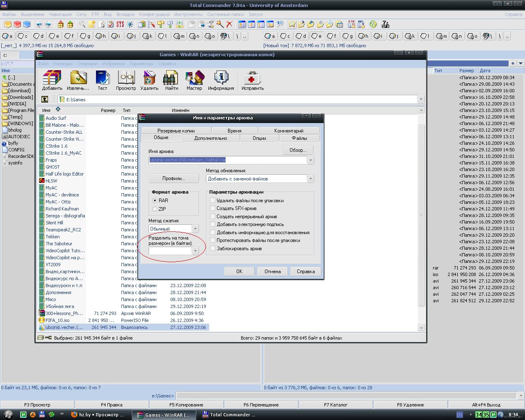Screen dimensions: 525x420
Task: Click the URL icon in Total Commander toolbar
Action: pyautogui.click(x=361, y=24)
